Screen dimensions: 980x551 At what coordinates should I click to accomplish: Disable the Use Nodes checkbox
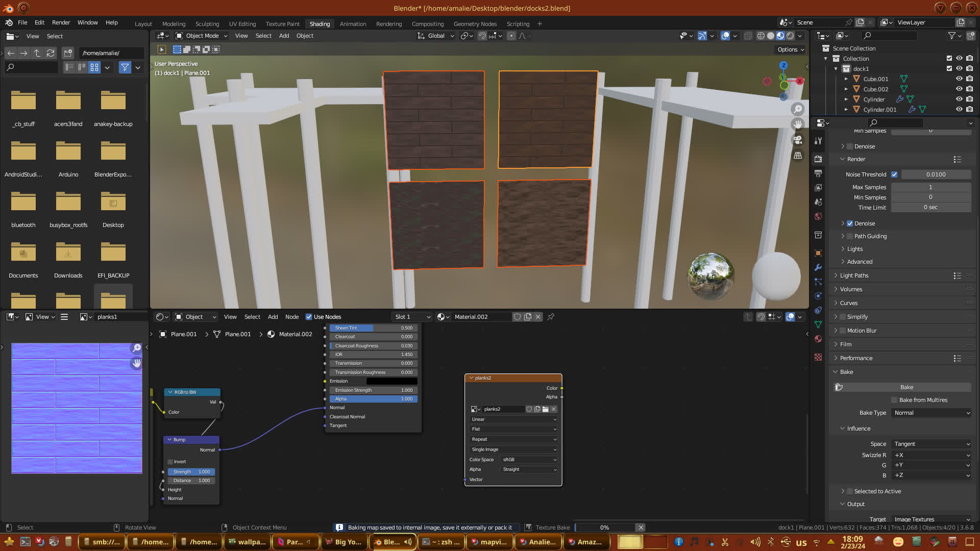click(309, 317)
